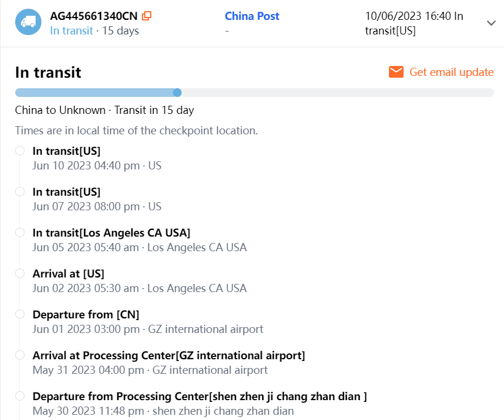Screen dimensions: 504x420
Task: Click the In transit heading
Action: coord(48,72)
